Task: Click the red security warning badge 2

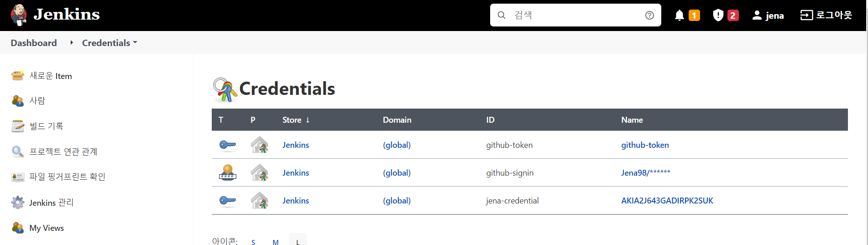Action: (733, 16)
